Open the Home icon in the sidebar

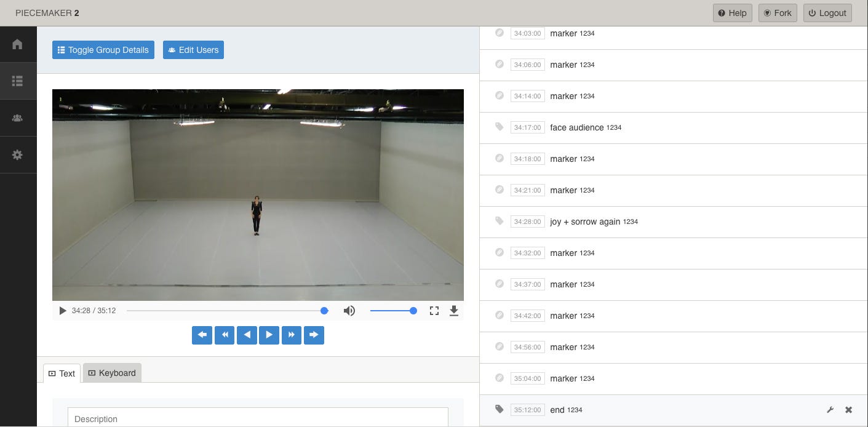17,44
